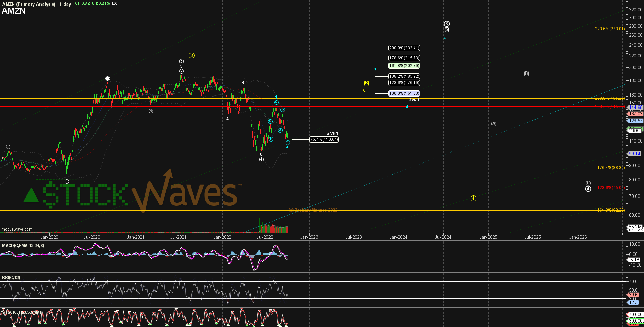The width and height of the screenshot is (644, 327).
Task: Select the highlighted 161.8%(202.79) extension label
Action: 404,66
